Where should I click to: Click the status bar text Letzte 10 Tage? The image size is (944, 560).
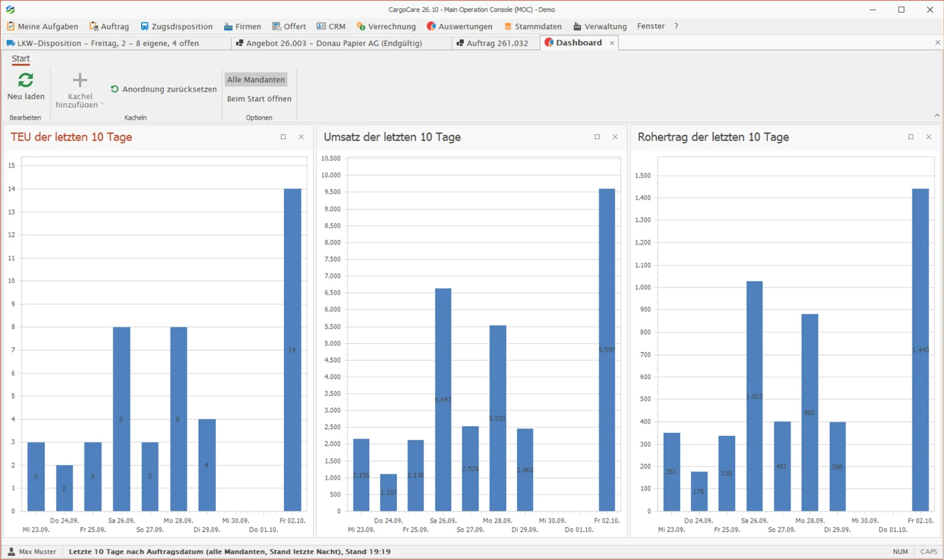coord(230,552)
